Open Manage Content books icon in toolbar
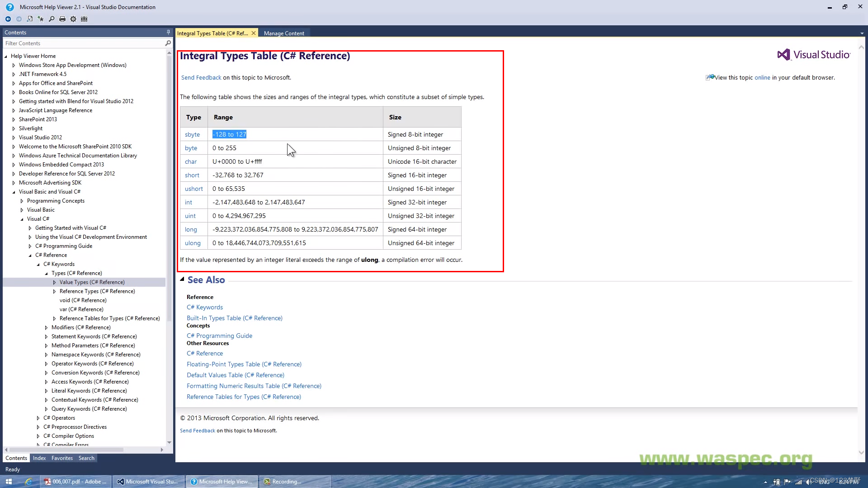The height and width of the screenshot is (488, 868). (x=84, y=19)
